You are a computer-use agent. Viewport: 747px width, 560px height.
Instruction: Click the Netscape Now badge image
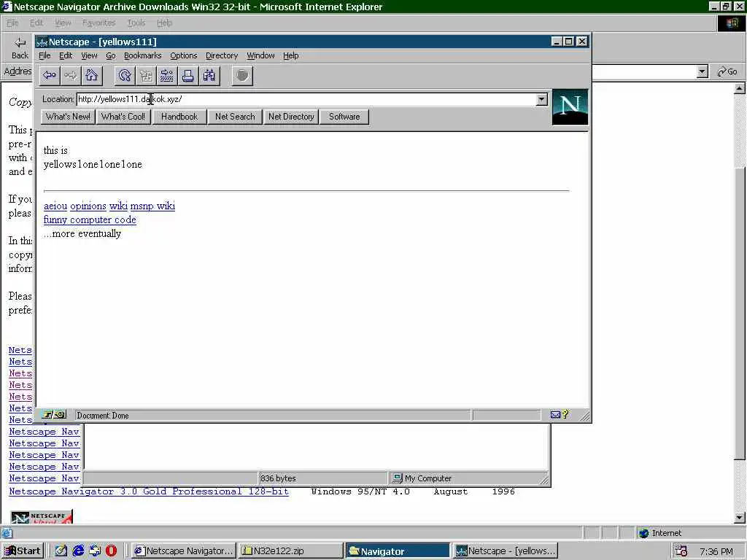click(x=42, y=517)
